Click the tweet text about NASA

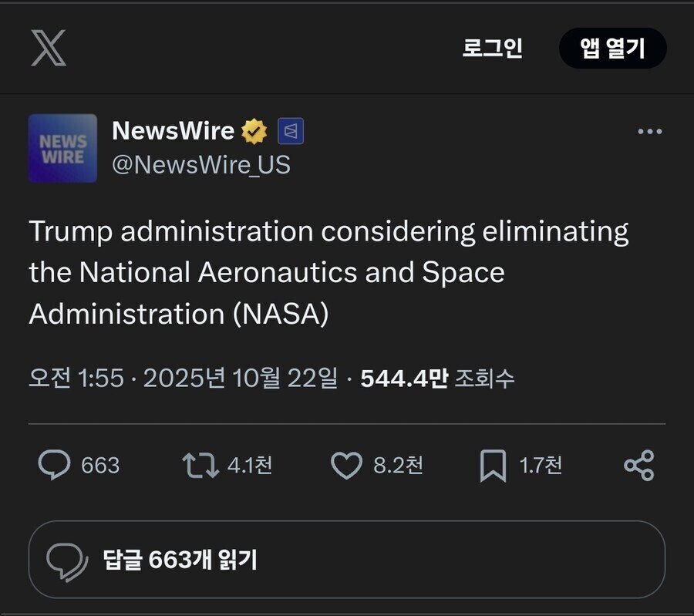(x=328, y=273)
